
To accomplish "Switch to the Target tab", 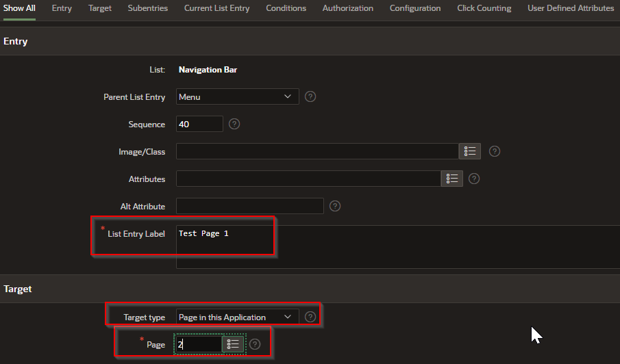I will pos(99,8).
